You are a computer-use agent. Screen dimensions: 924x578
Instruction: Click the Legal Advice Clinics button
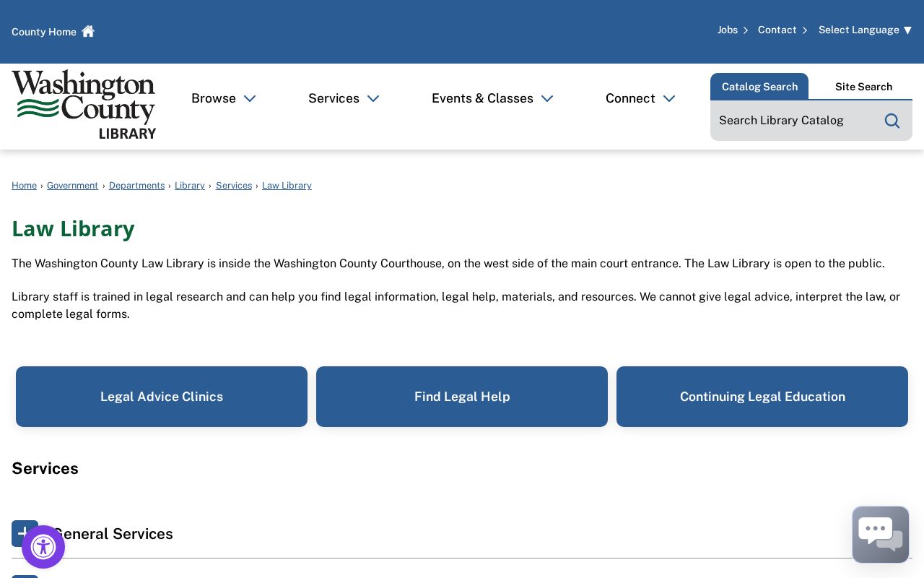(x=162, y=397)
